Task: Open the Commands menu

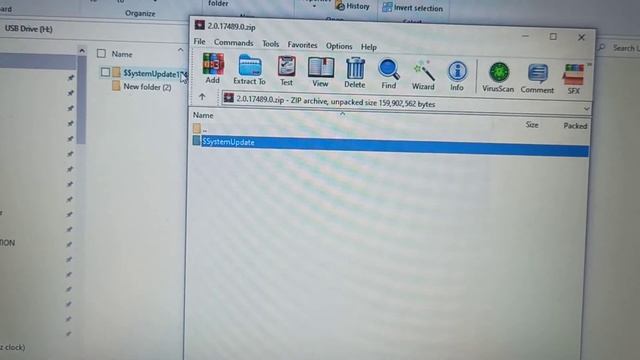Action: point(233,43)
